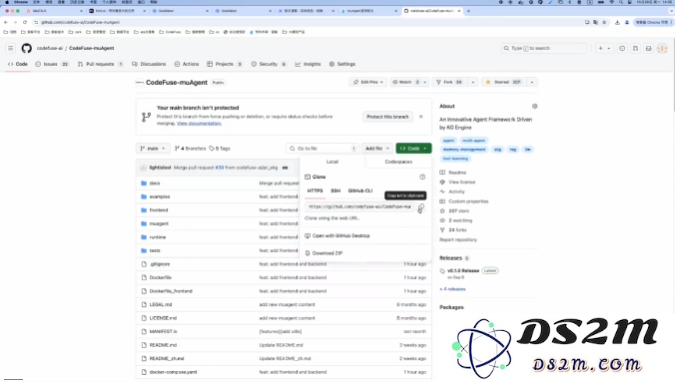Open the green Code dropdown button
This screenshot has width=675, height=382.
tap(413, 149)
